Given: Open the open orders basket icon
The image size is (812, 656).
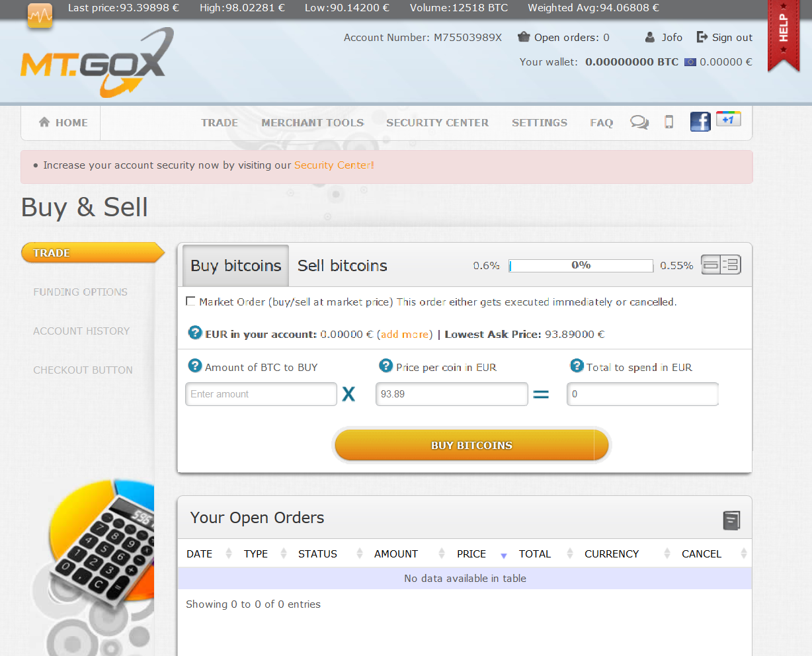Looking at the screenshot, I should point(524,37).
